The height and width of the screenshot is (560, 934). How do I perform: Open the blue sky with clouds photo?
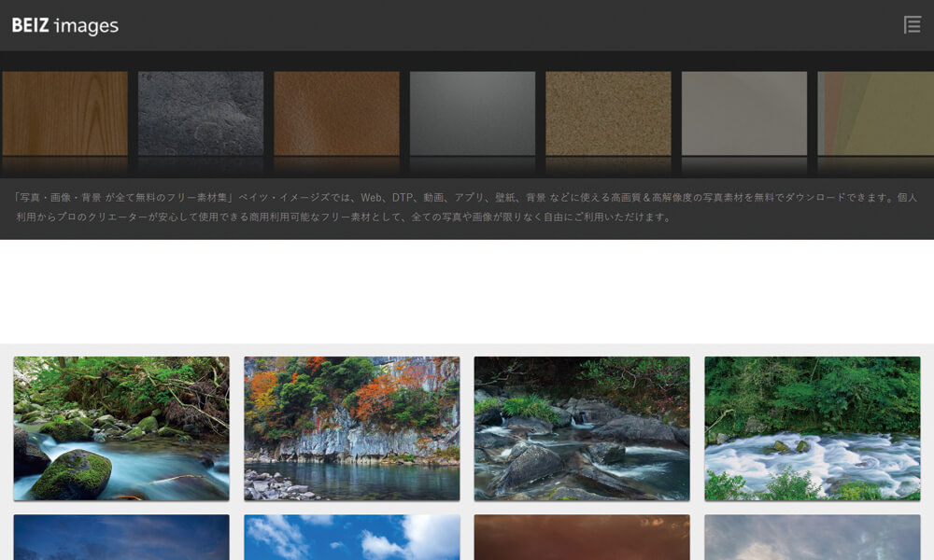352,538
